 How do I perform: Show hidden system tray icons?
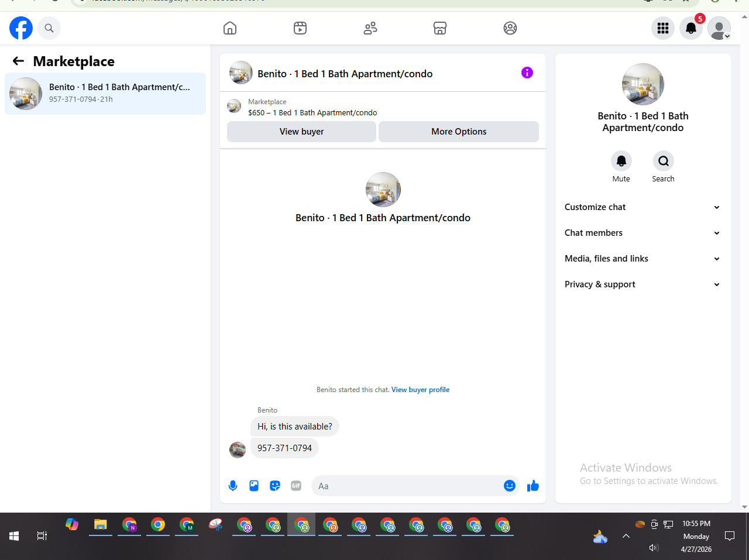click(x=626, y=536)
